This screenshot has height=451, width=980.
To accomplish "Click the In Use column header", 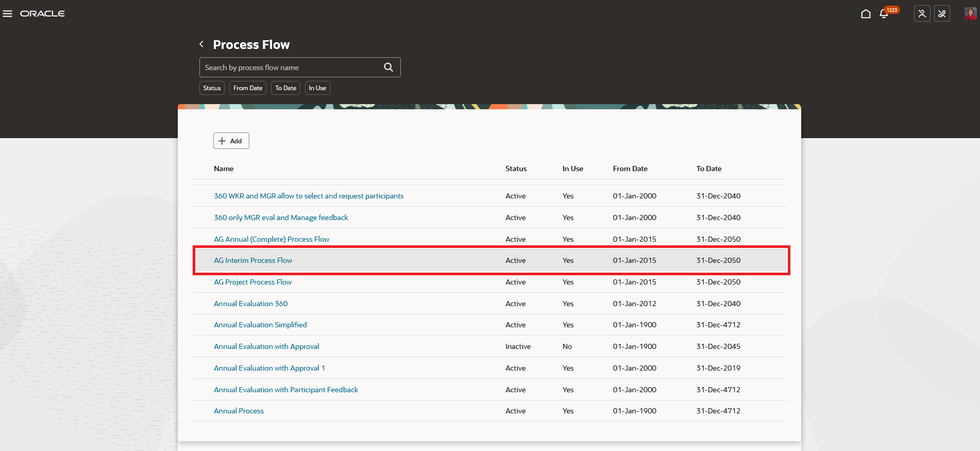I will click(573, 169).
